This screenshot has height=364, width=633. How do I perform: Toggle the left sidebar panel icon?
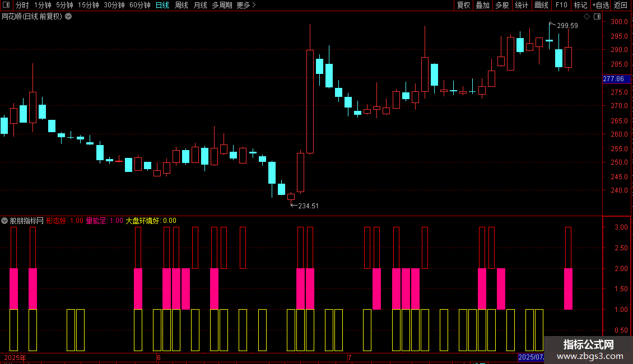pos(6,5)
